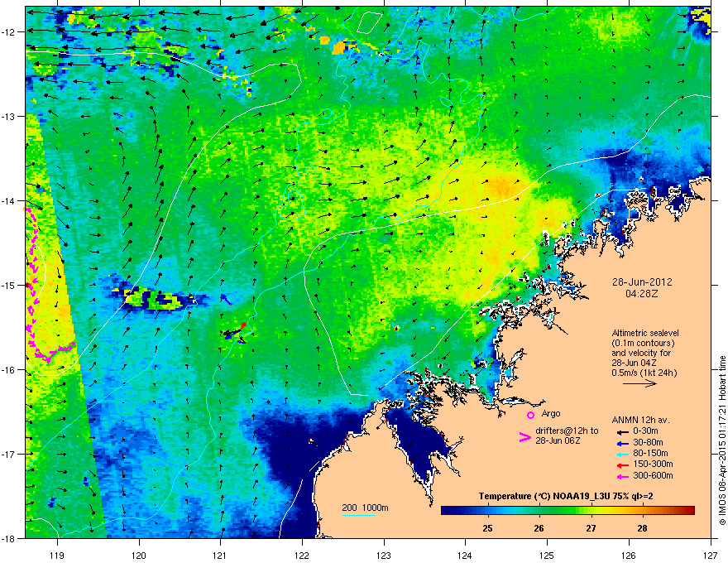The height and width of the screenshot is (563, 728).
Task: Click the 28 colorbar tick label
Action: pos(642,528)
